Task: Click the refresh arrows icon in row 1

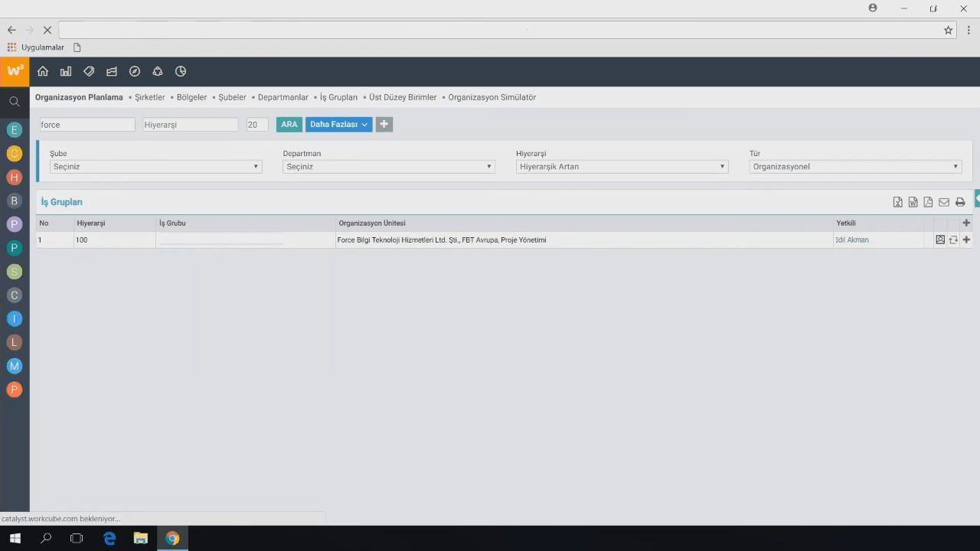Action: point(953,240)
